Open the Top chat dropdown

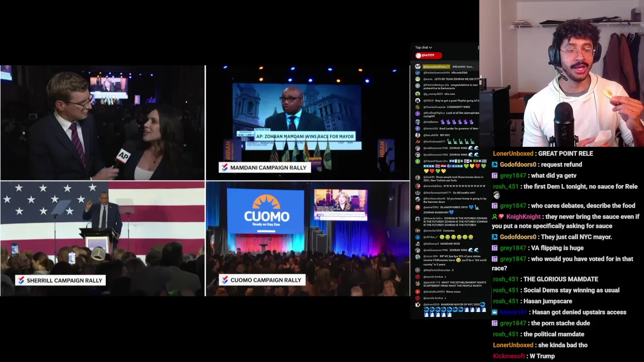(424, 47)
